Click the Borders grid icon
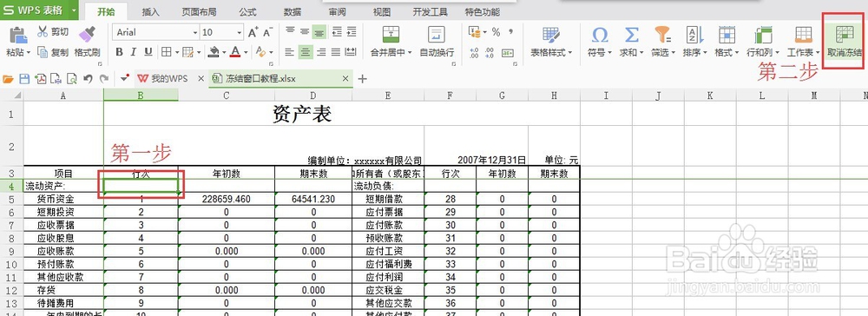Image resolution: width=868 pixels, height=316 pixels. [166, 52]
